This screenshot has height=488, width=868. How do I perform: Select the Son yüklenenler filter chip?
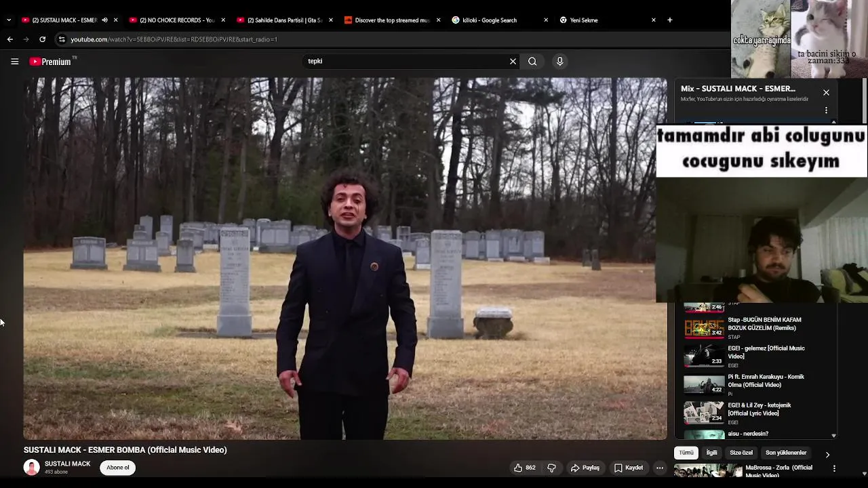click(x=786, y=453)
